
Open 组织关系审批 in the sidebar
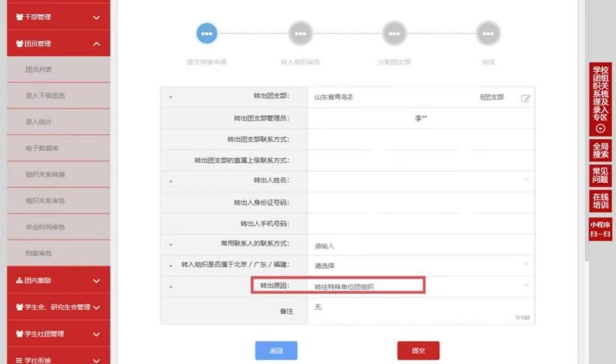(58, 201)
